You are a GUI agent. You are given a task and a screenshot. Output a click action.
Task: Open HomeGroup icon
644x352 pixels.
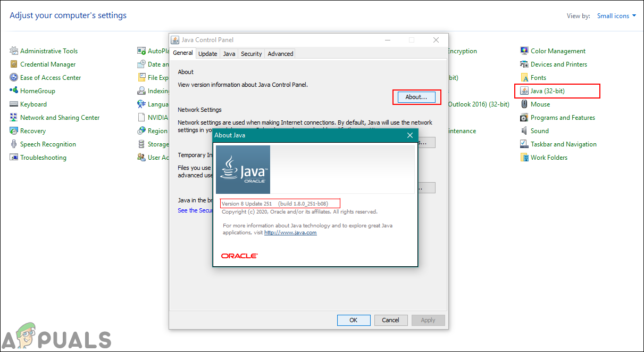(x=14, y=91)
